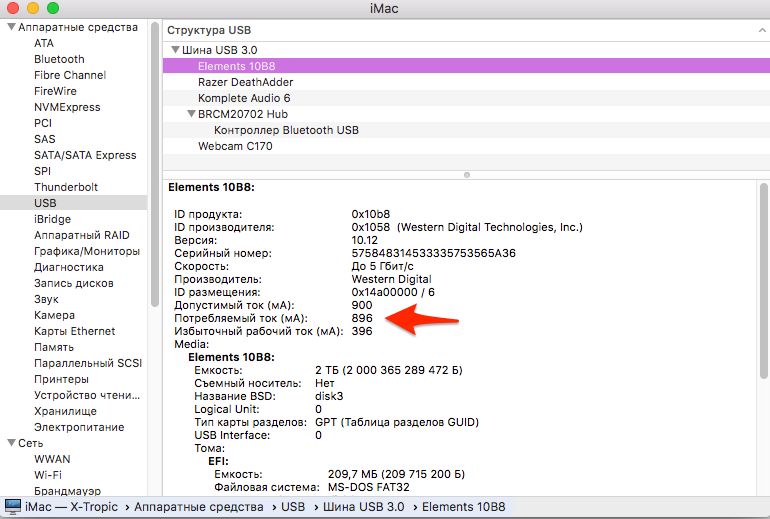This screenshot has height=519, width=770.
Task: Select Звук in the sidebar
Action: pyautogui.click(x=46, y=299)
